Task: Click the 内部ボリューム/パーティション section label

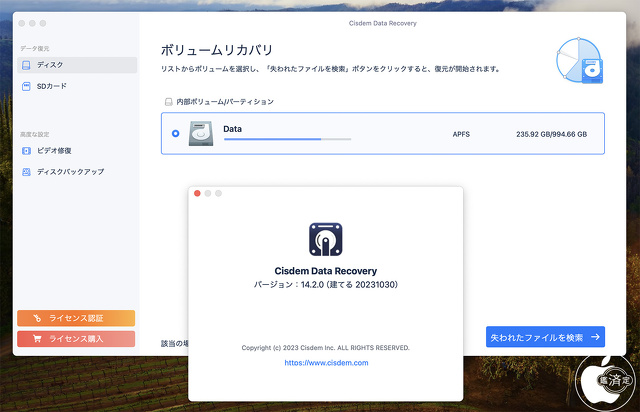Action: coord(225,102)
